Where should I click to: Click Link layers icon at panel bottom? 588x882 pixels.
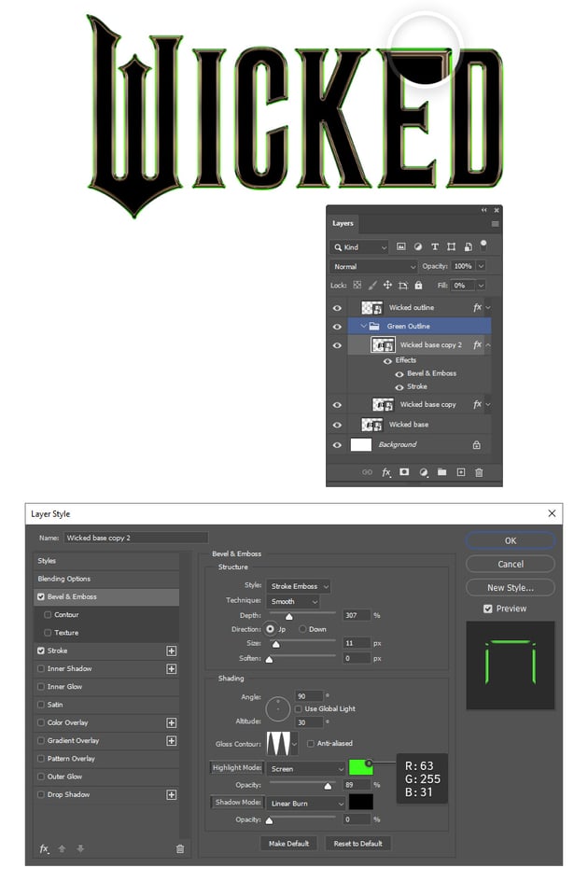tap(367, 472)
